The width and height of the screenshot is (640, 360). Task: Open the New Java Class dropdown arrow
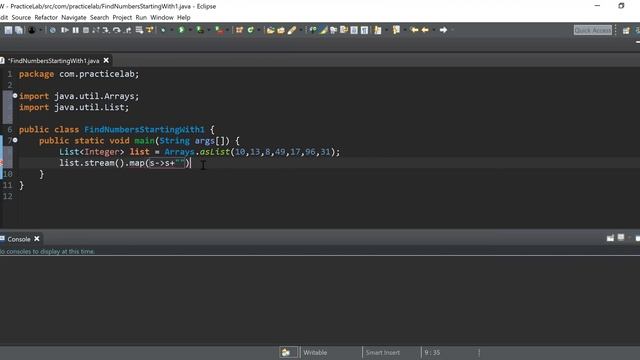(x=258, y=30)
